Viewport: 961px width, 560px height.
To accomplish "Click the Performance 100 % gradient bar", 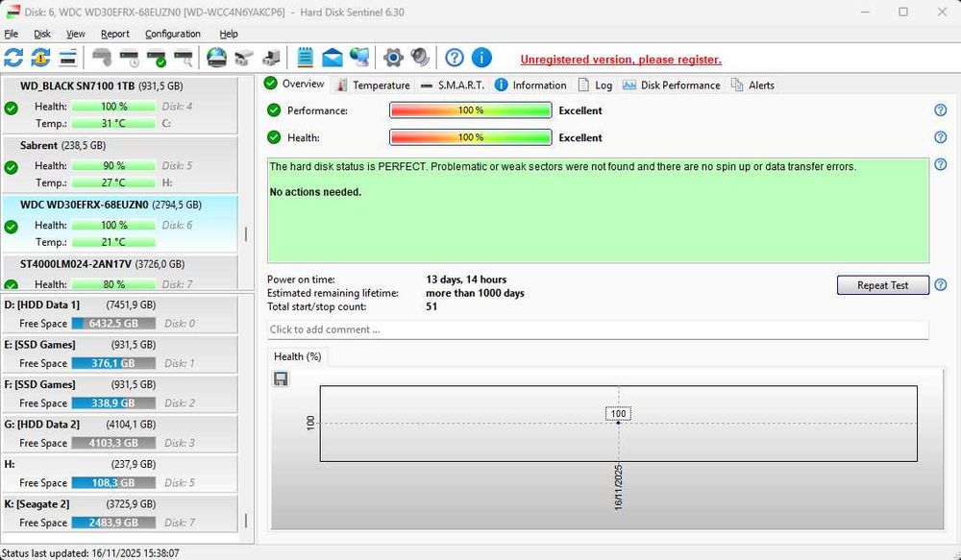I will tap(471, 110).
